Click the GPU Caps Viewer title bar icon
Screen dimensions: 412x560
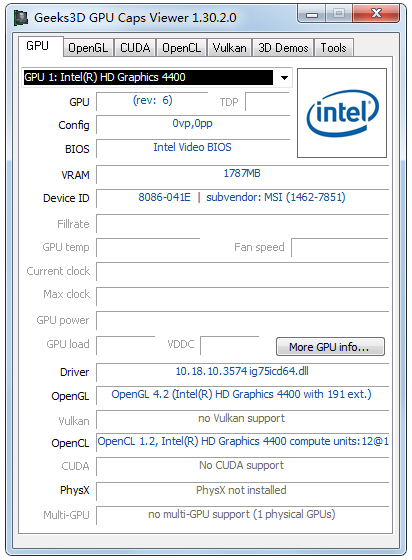click(x=21, y=18)
